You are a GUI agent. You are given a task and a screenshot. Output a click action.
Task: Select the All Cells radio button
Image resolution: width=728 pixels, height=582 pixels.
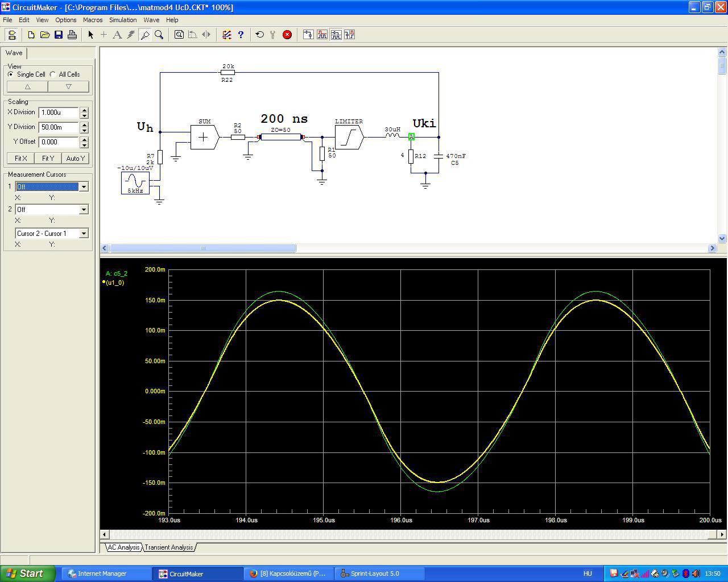(53, 74)
